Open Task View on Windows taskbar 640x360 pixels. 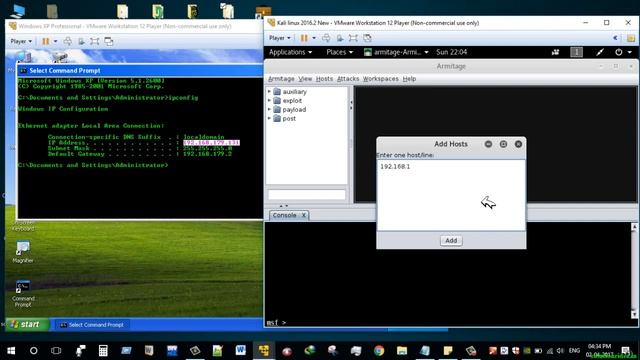(56, 351)
